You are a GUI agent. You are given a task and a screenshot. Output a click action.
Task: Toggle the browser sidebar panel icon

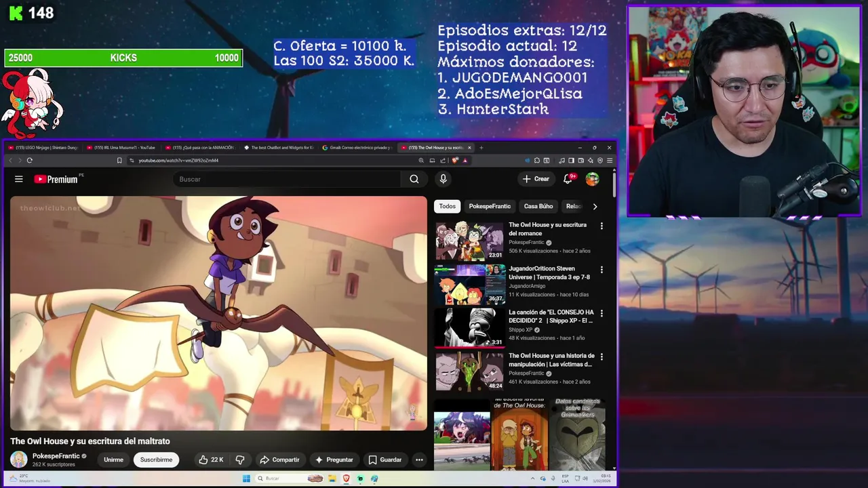(x=571, y=161)
